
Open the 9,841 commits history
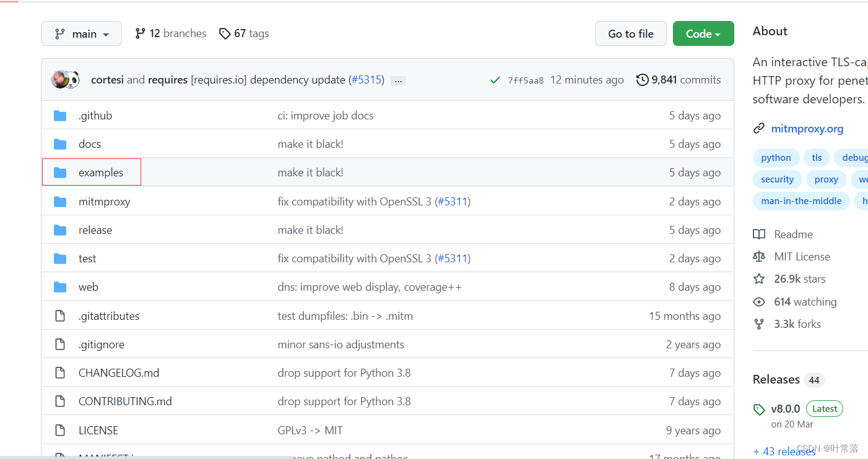(x=679, y=80)
